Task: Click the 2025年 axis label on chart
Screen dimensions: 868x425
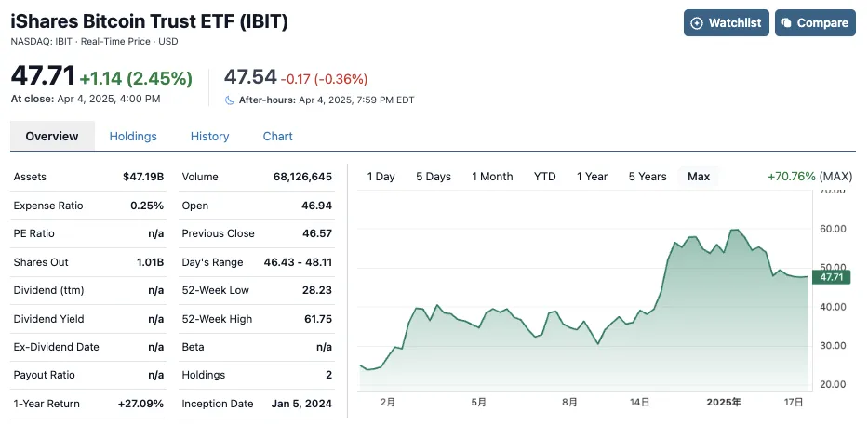Action: [723, 403]
